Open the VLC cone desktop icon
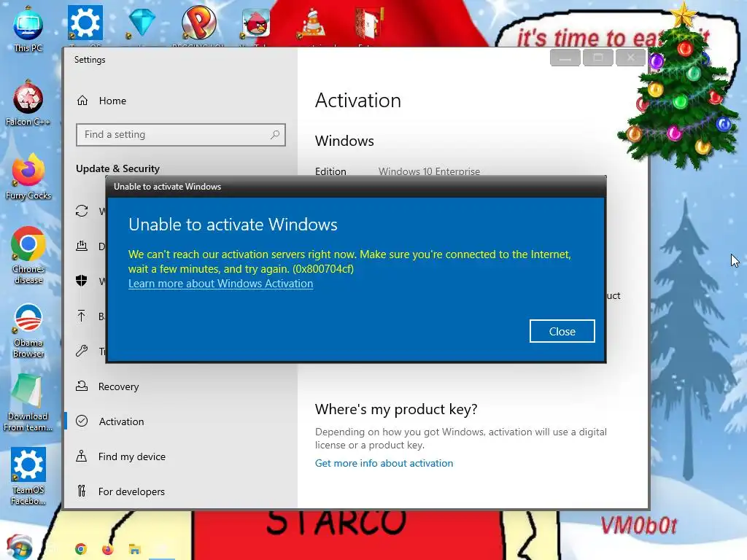 click(x=312, y=23)
